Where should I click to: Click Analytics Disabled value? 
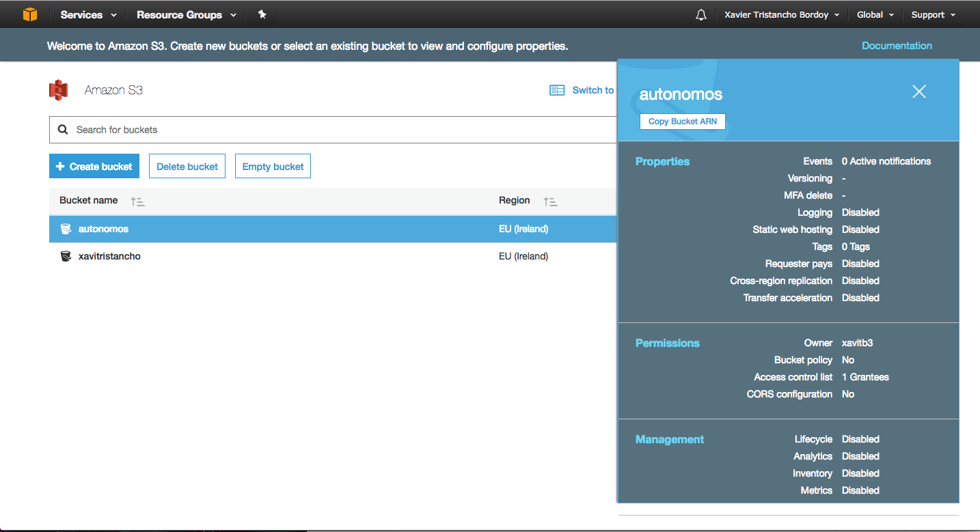(x=860, y=456)
